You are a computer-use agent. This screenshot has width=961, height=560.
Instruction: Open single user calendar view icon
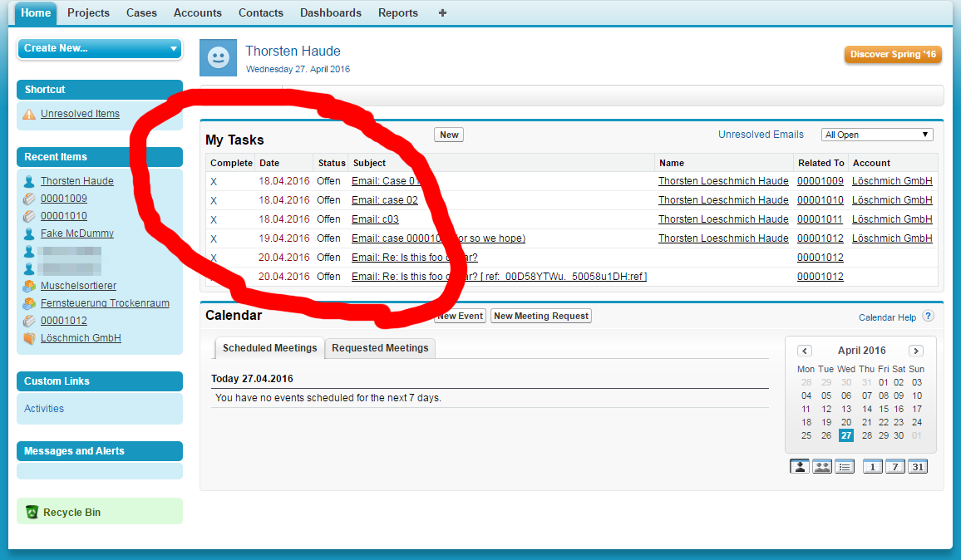pos(799,467)
